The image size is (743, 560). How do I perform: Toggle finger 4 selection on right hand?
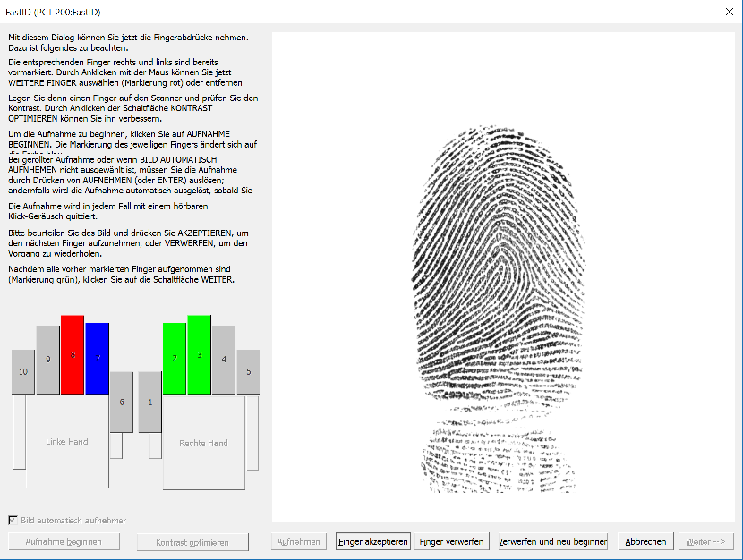224,360
